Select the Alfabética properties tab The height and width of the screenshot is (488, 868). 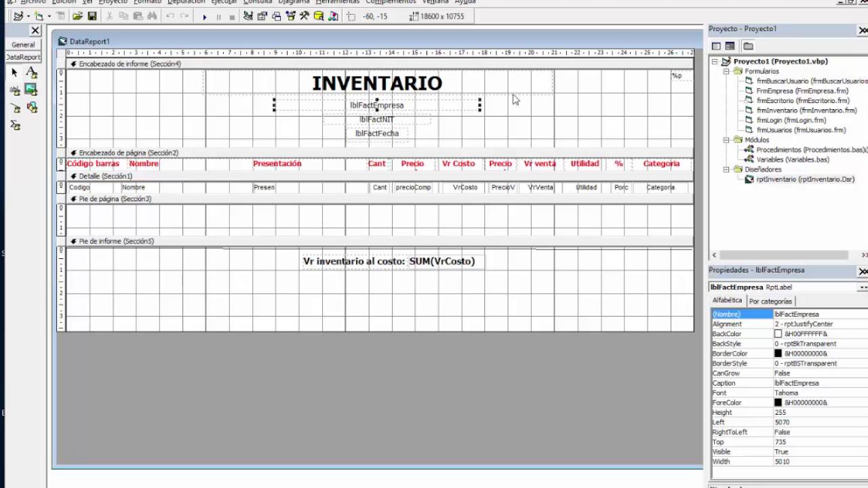coord(727,300)
